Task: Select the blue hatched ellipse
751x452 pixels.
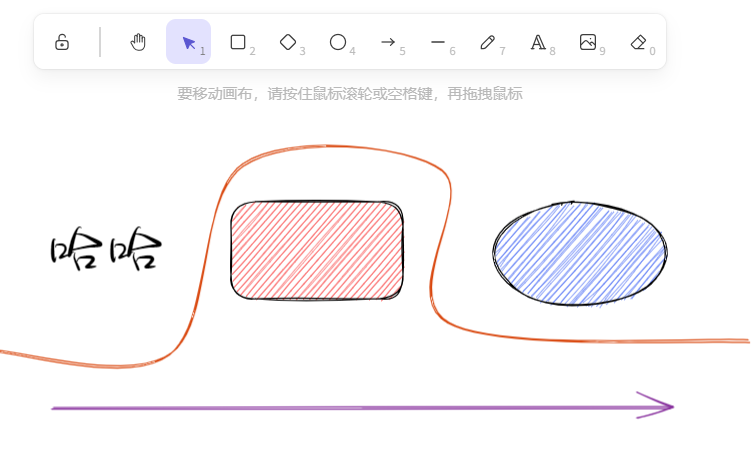Action: (x=580, y=253)
